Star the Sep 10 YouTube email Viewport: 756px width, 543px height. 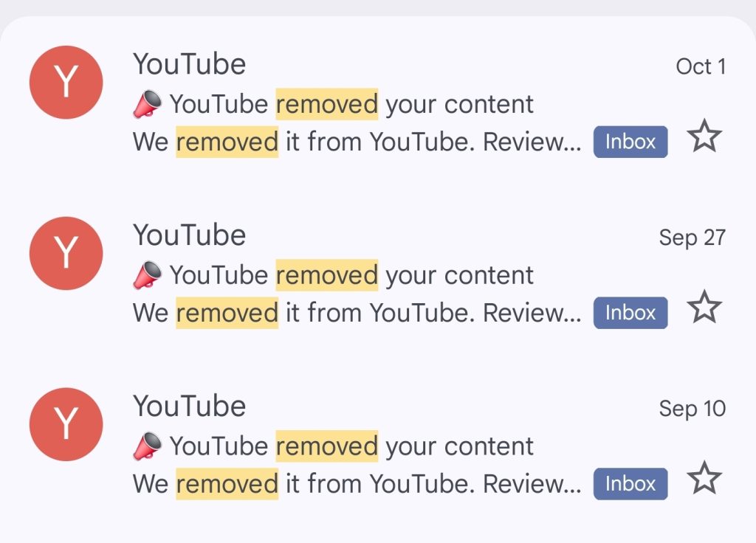pos(704,478)
